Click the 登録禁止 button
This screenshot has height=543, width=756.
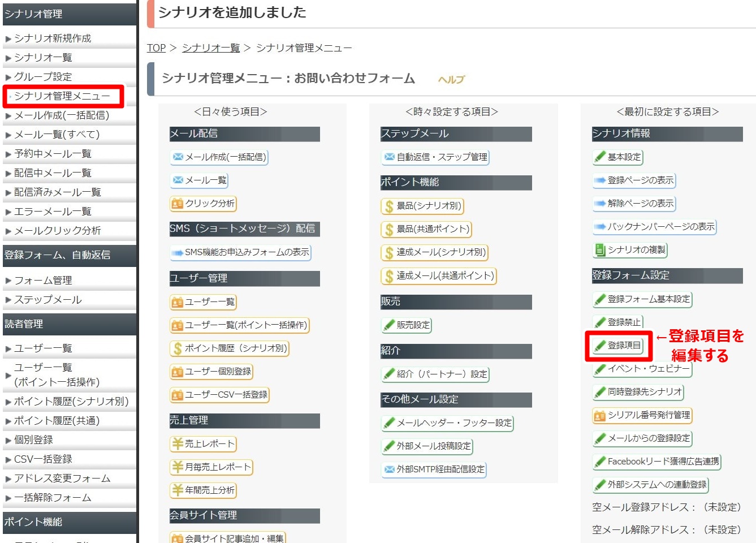[617, 322]
